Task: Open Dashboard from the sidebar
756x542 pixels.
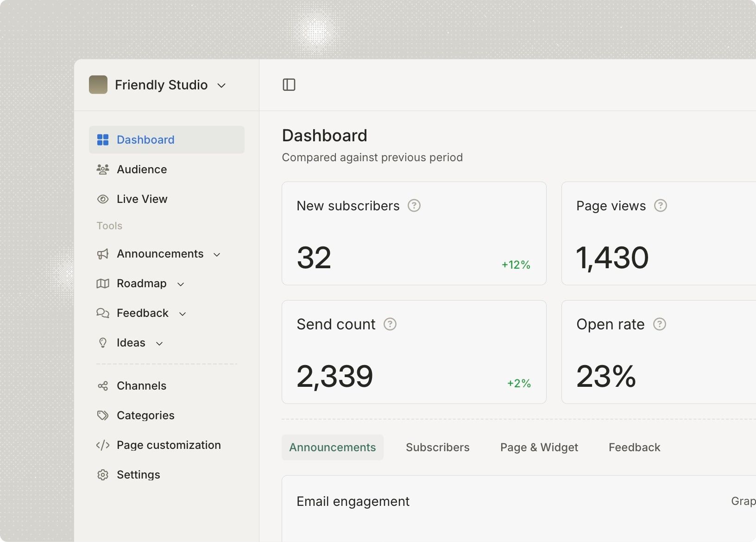Action: pyautogui.click(x=167, y=140)
